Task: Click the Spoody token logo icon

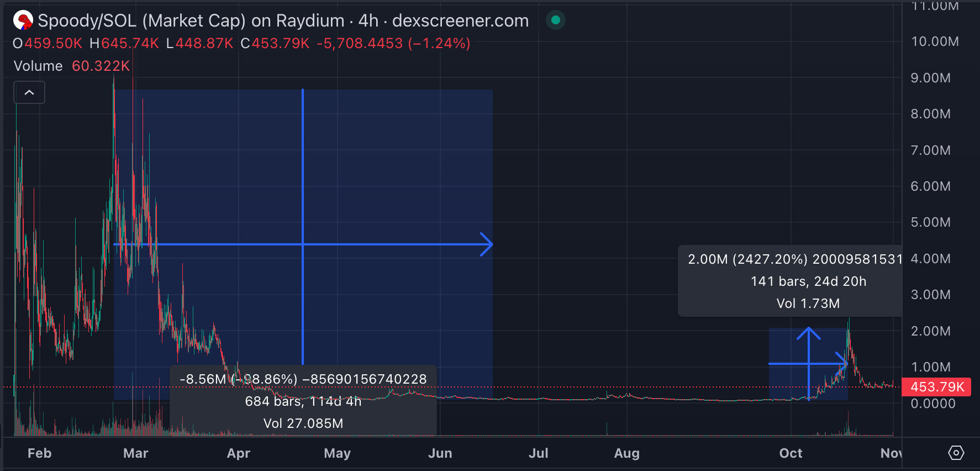Action: coord(23,20)
